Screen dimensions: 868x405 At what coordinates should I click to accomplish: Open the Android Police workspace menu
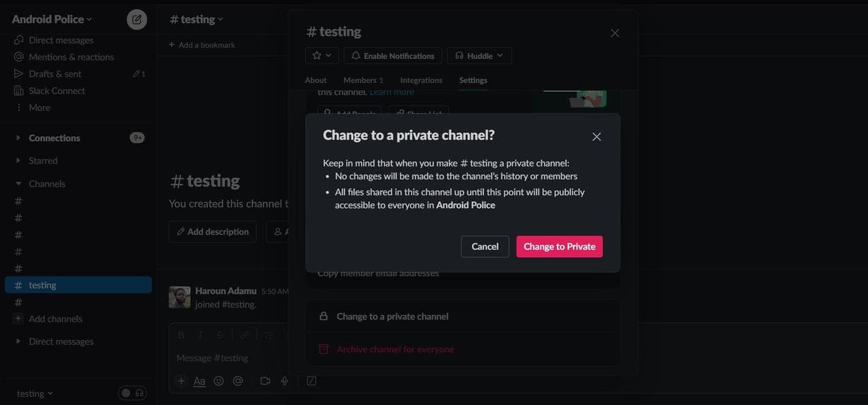(x=47, y=19)
